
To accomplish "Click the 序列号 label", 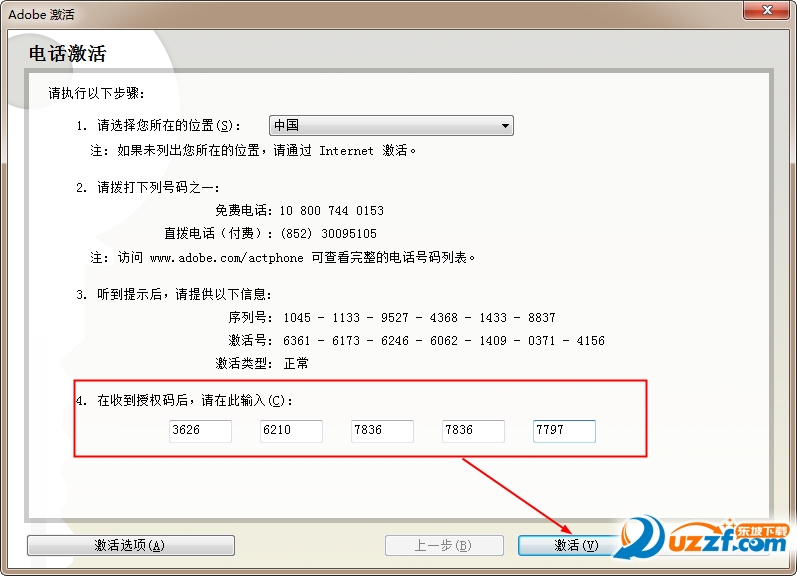I will 250,318.
